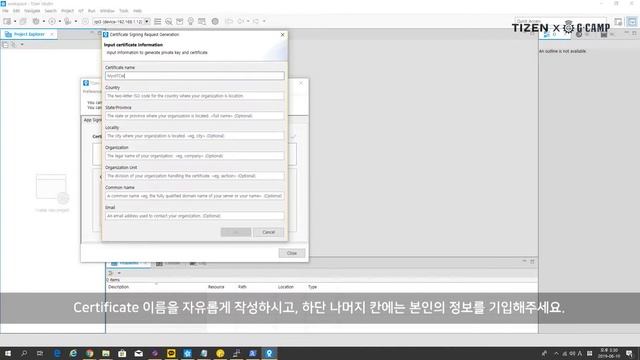Click the round globe toolbar icon
This screenshot has height=360, width=640.
(215, 21)
